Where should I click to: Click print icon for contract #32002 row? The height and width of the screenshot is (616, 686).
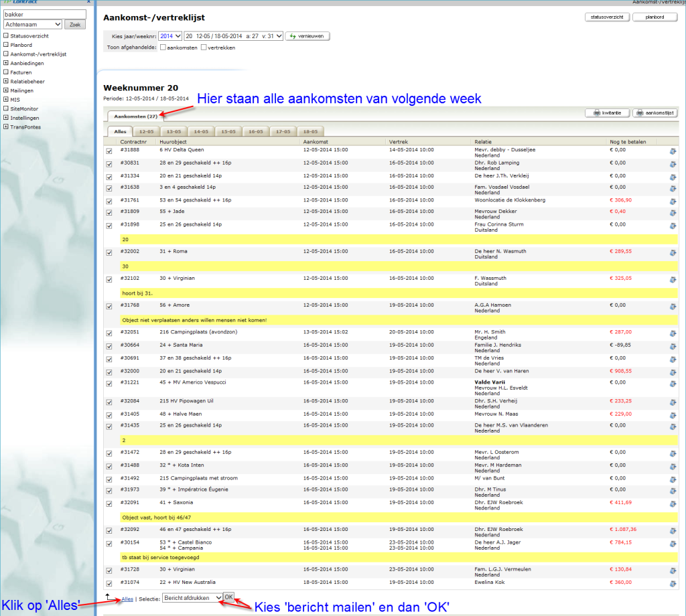click(672, 252)
